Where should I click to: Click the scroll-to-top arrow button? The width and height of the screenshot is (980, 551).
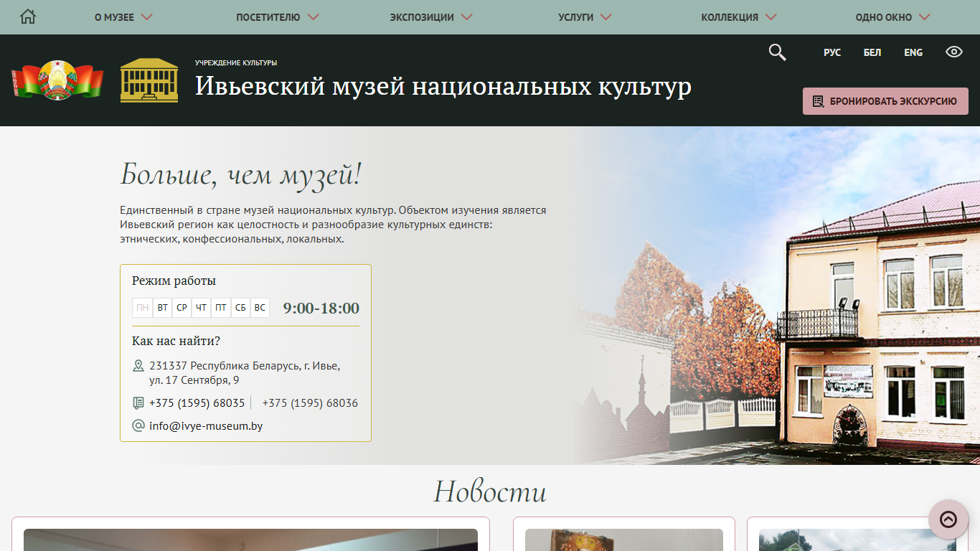(948, 519)
